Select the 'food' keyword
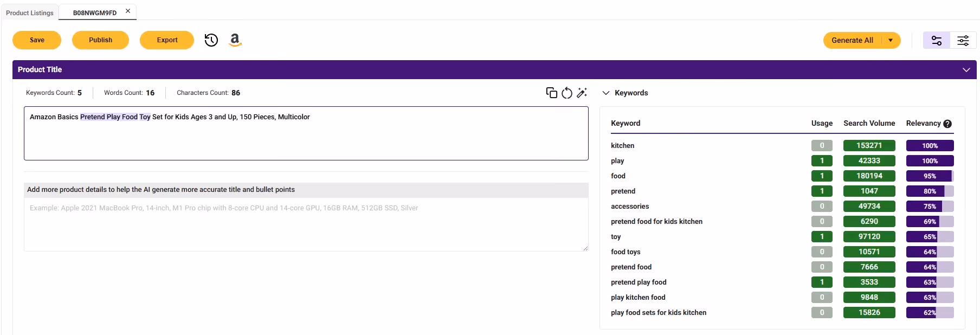Viewport: 980px width, 335px height. point(618,176)
